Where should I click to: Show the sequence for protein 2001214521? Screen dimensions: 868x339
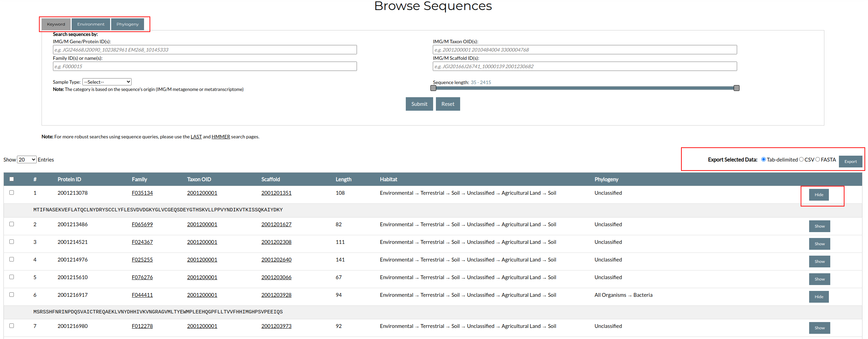(x=819, y=244)
